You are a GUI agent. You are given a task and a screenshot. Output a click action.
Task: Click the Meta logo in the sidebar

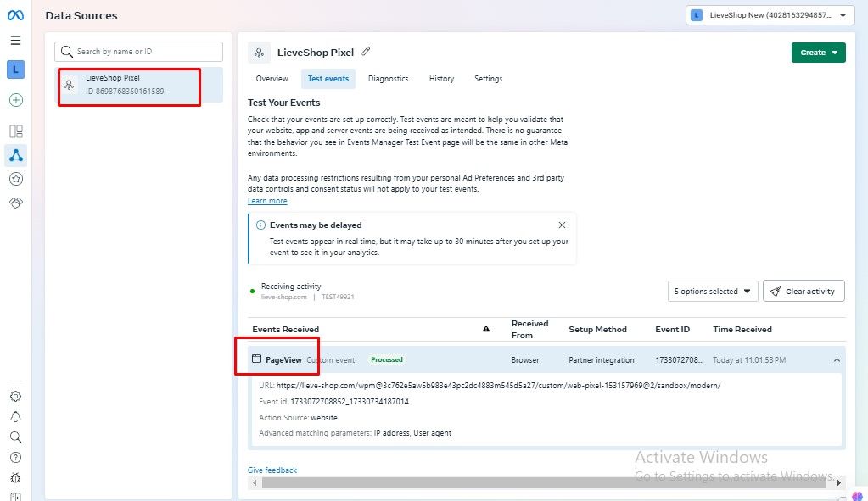(x=15, y=15)
